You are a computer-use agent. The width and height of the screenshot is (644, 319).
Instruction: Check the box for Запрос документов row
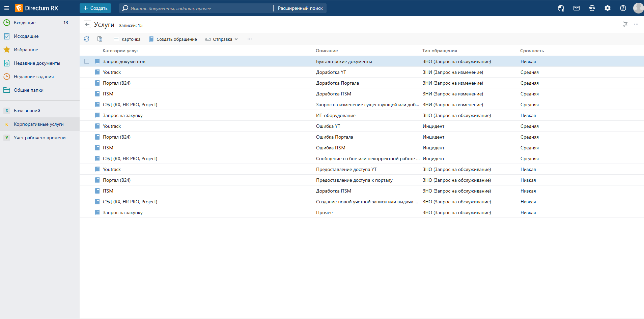(87, 61)
